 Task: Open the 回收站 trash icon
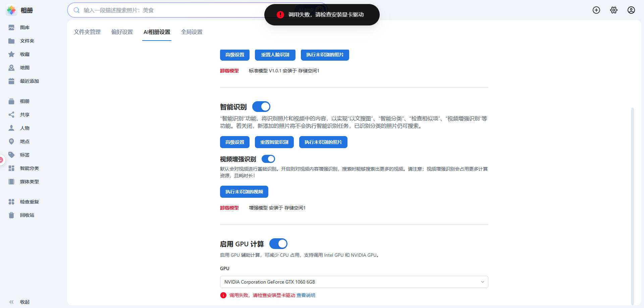tap(11, 215)
